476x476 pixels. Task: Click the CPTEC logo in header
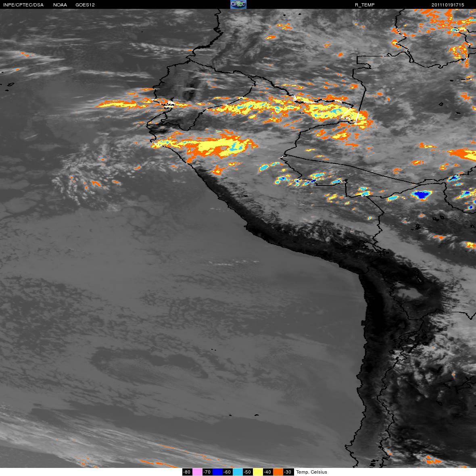point(238,4)
